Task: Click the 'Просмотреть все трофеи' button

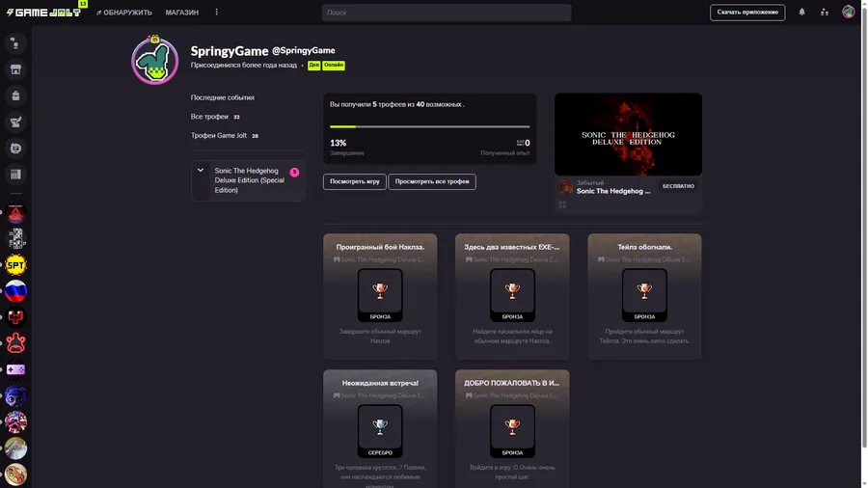Action: click(432, 181)
